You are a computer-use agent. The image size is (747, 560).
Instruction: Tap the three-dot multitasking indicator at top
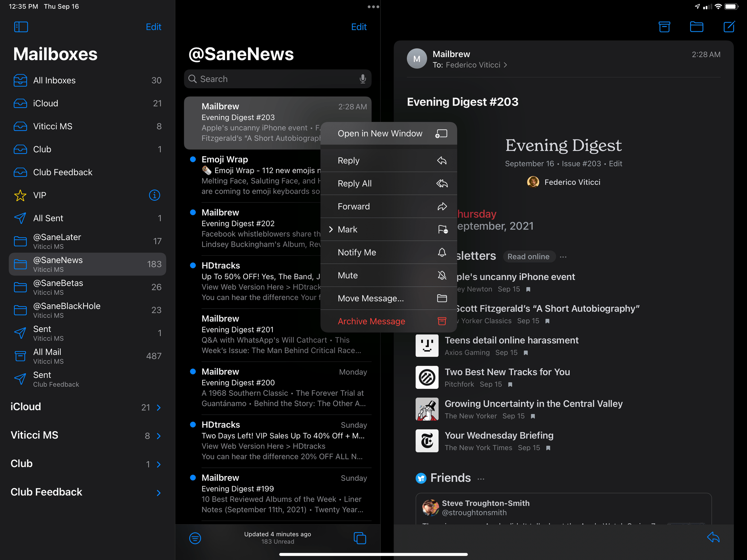tap(373, 7)
